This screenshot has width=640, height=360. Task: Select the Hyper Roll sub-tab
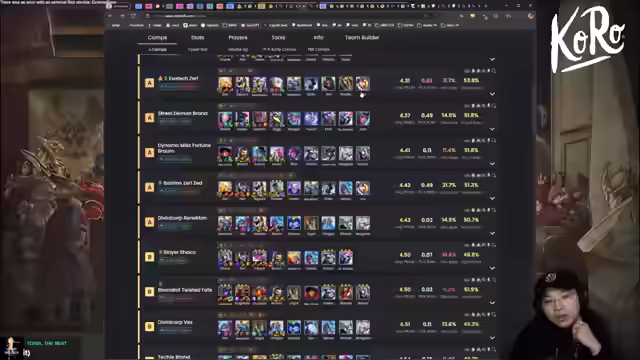tap(198, 49)
